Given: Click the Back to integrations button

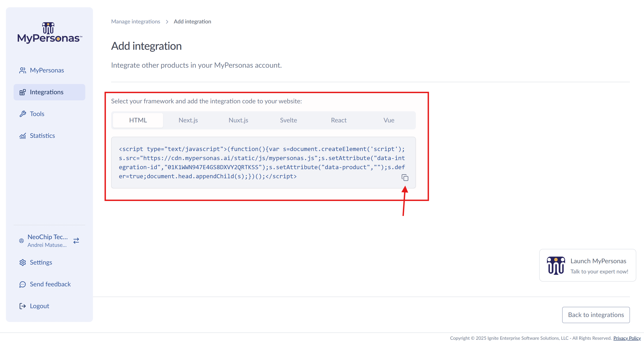Looking at the screenshot, I should tap(596, 315).
